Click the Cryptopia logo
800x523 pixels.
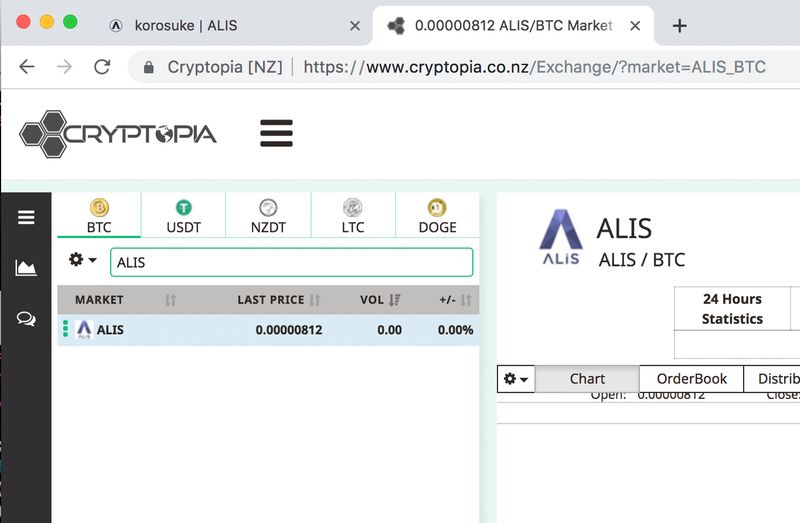(118, 133)
